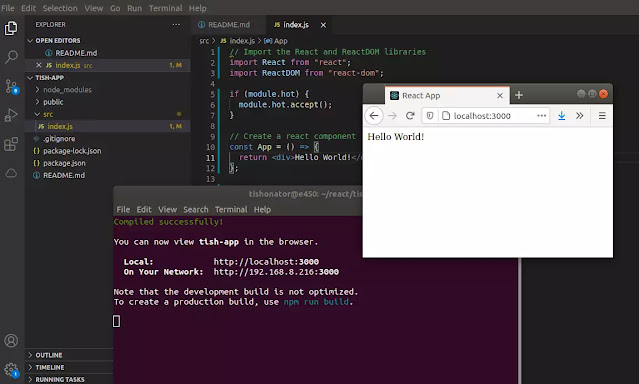Open terminal window's File menu

[x=123, y=210]
